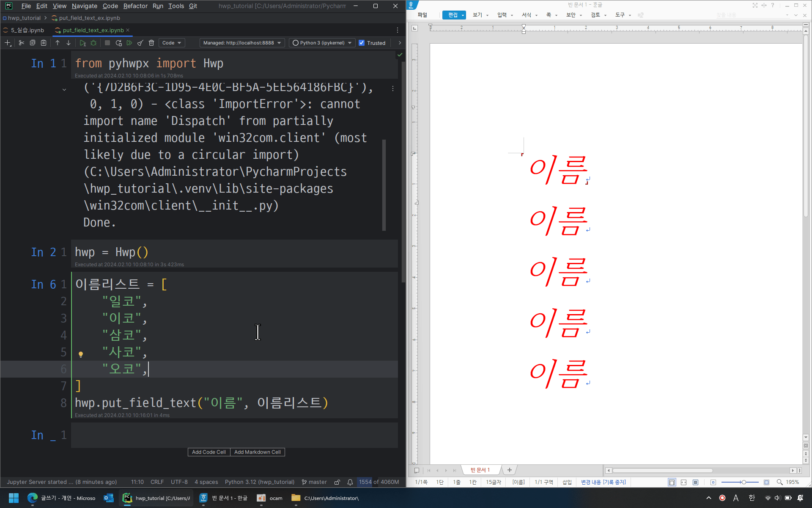Click the cut cell scissors icon
This screenshot has width=812, height=508.
(x=21, y=43)
